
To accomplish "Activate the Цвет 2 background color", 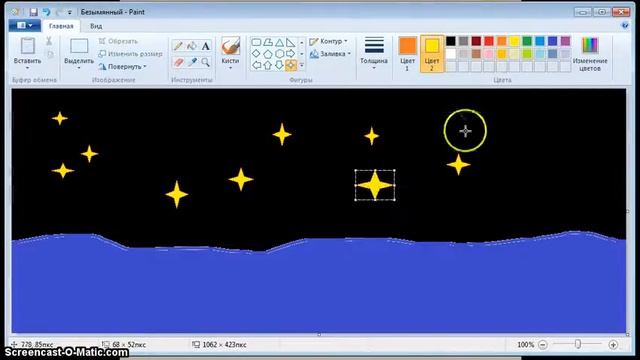I will coord(431,53).
